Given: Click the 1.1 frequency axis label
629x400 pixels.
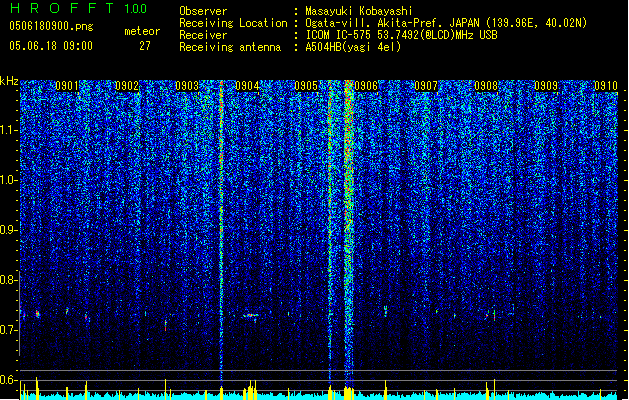Looking at the screenshot, I should pos(9,130).
